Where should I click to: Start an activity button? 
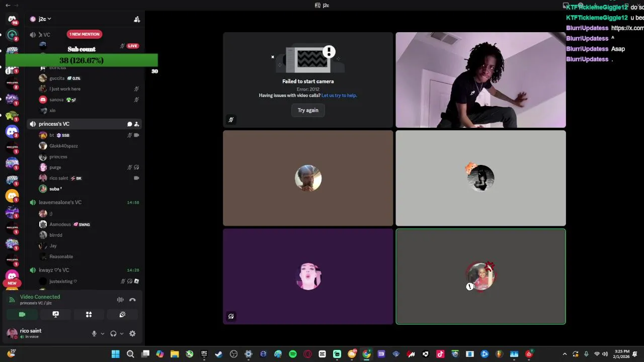click(89, 314)
